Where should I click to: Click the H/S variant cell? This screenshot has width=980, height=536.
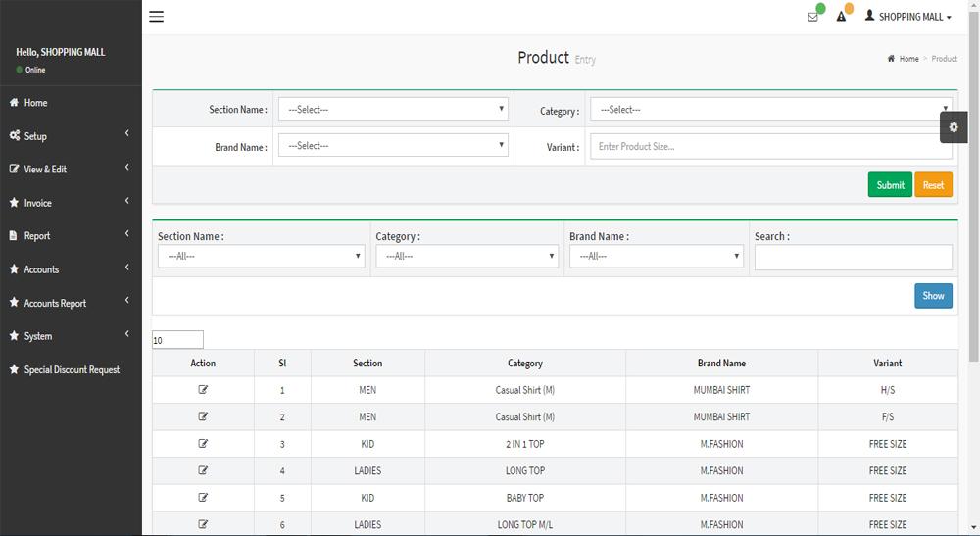tap(888, 390)
